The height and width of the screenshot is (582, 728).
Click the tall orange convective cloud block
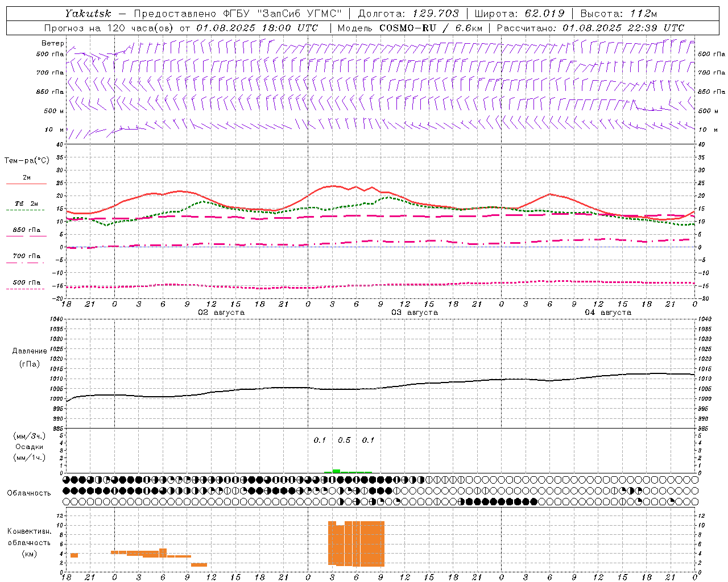pyautogui.click(x=356, y=543)
